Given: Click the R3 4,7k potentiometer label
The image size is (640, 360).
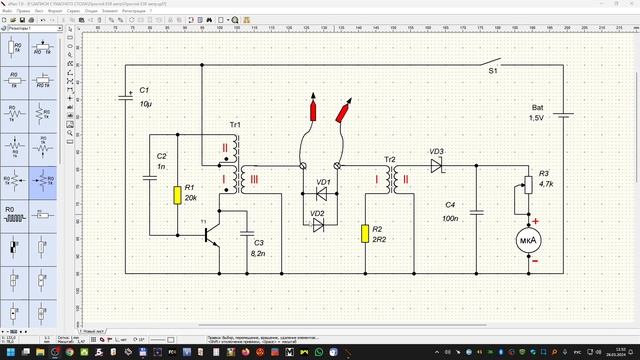Looking at the screenshot, I should 546,179.
